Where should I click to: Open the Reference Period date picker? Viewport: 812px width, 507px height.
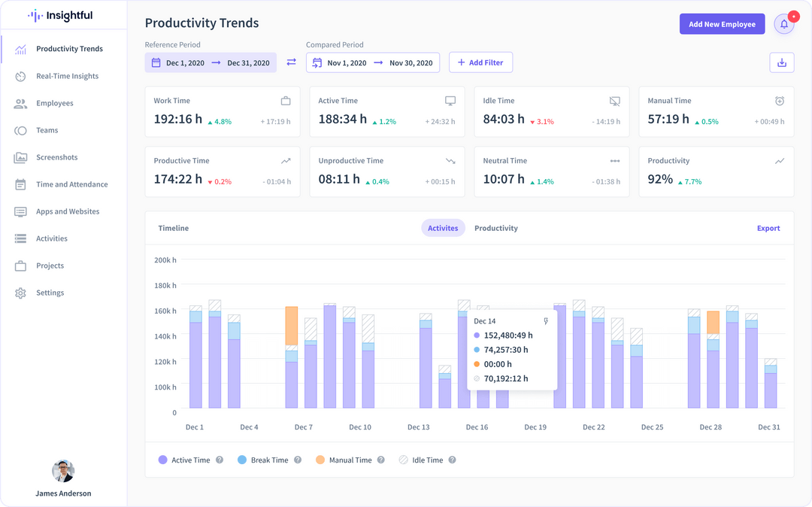click(x=211, y=62)
